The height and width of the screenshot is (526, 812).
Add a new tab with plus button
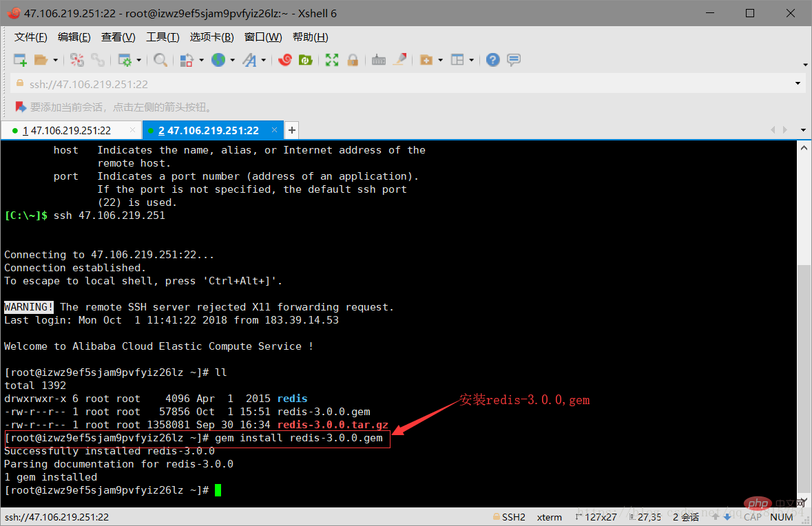[292, 130]
